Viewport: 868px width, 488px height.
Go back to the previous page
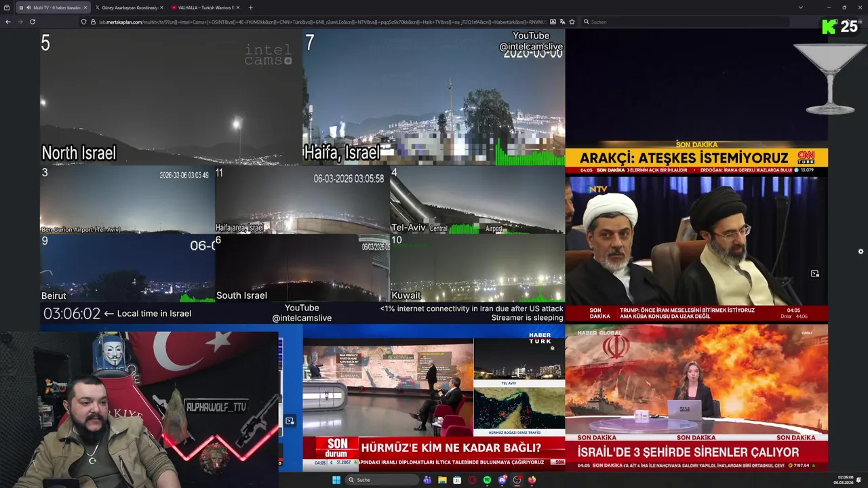(x=8, y=22)
